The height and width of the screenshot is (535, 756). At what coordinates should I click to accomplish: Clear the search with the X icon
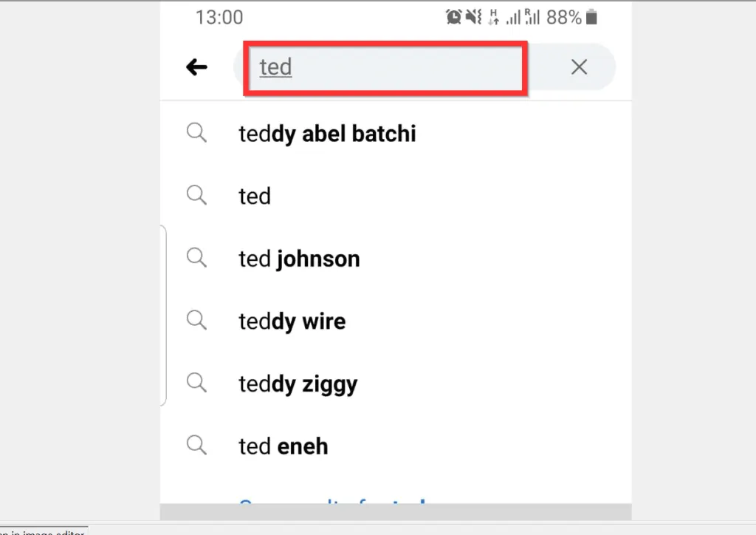(x=579, y=67)
